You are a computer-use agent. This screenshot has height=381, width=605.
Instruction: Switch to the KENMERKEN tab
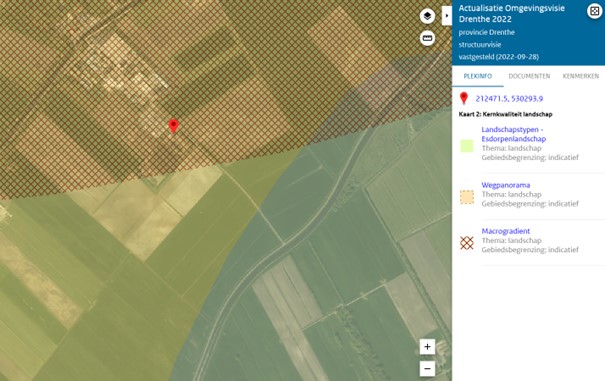pos(581,76)
